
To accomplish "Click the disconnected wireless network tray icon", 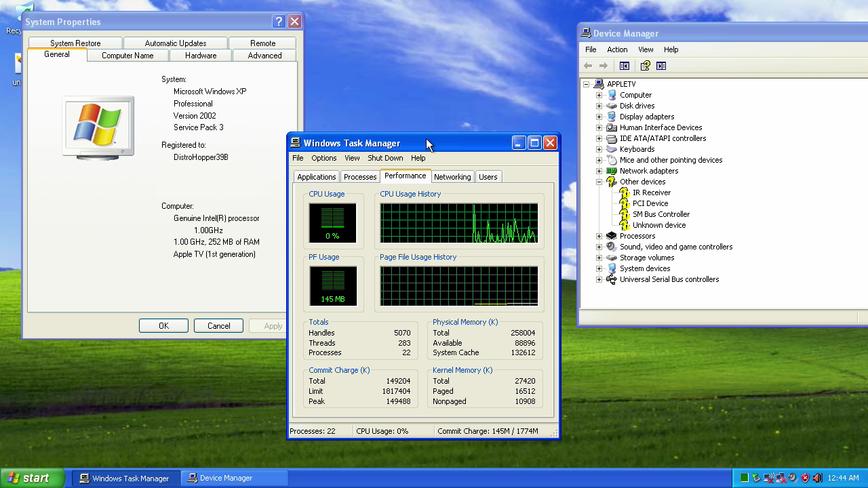I will [769, 478].
